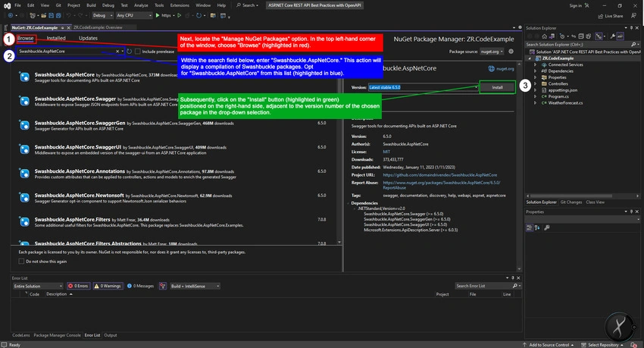The height and width of the screenshot is (348, 644).
Task: Click the Save file toolbar icon
Action: (x=51, y=16)
